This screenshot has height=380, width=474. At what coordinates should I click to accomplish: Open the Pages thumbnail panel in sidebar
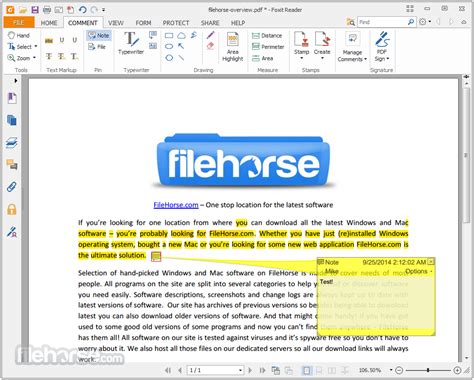[x=12, y=120]
